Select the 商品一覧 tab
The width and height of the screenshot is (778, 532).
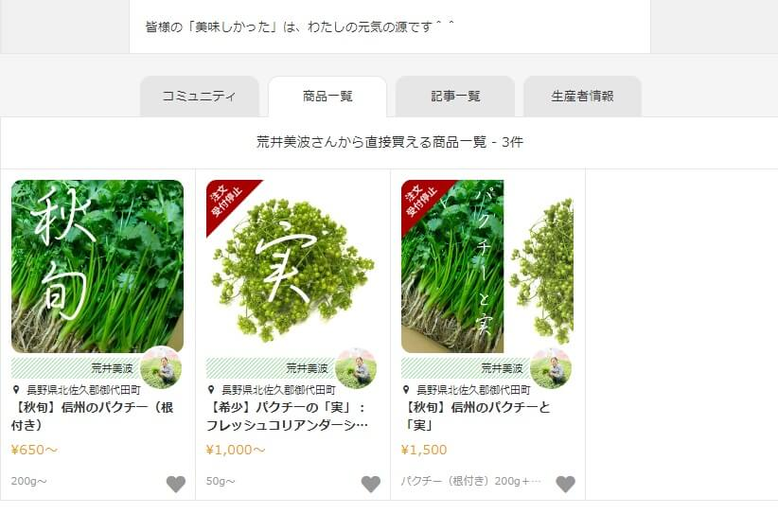click(x=327, y=97)
